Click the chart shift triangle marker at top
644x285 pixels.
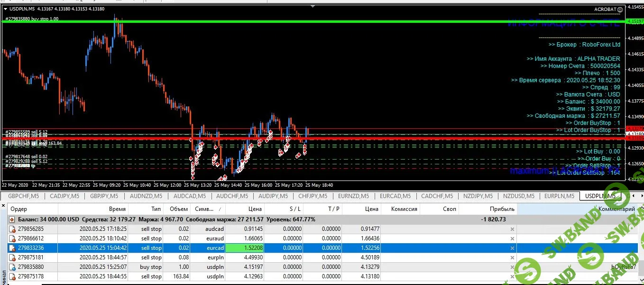[x=312, y=7]
